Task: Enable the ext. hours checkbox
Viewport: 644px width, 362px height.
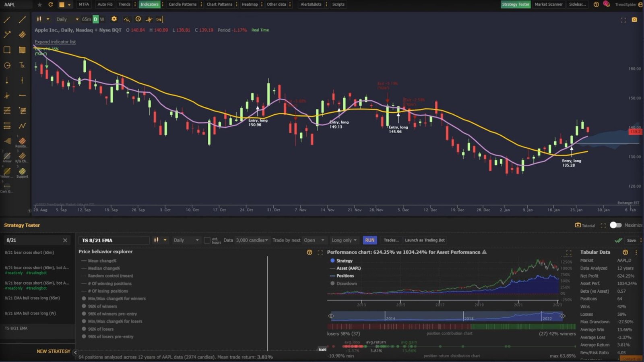Action: click(207, 240)
